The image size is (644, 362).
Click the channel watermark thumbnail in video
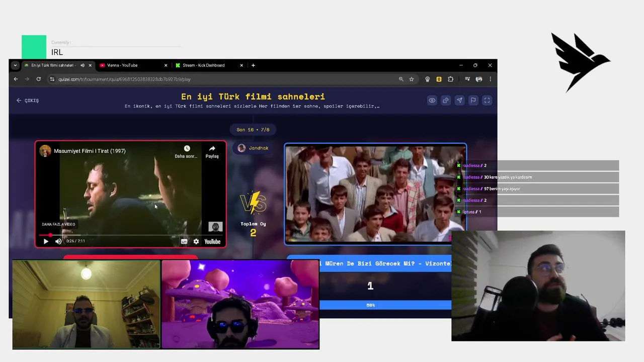pyautogui.click(x=215, y=227)
